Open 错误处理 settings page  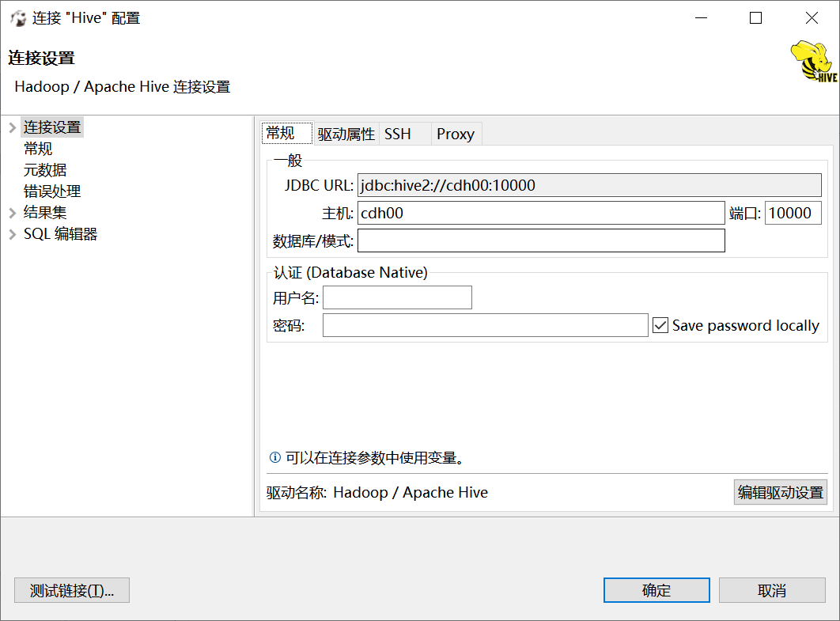(x=52, y=191)
